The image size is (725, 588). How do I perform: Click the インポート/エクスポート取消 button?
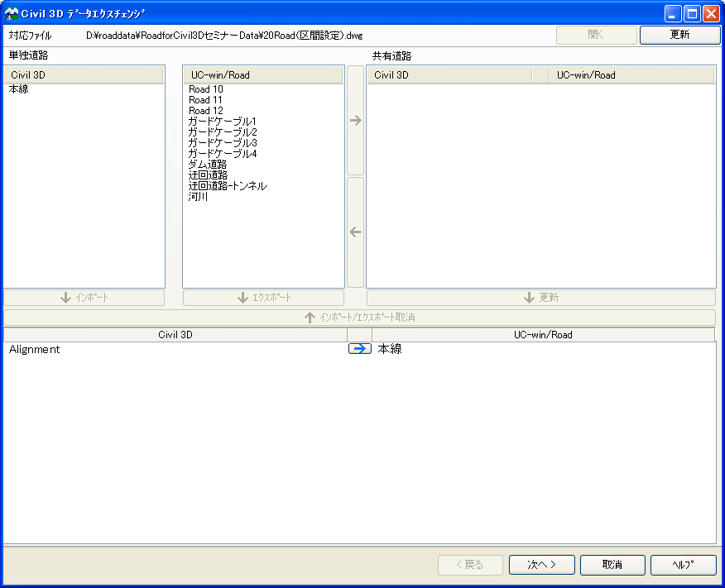(360, 318)
